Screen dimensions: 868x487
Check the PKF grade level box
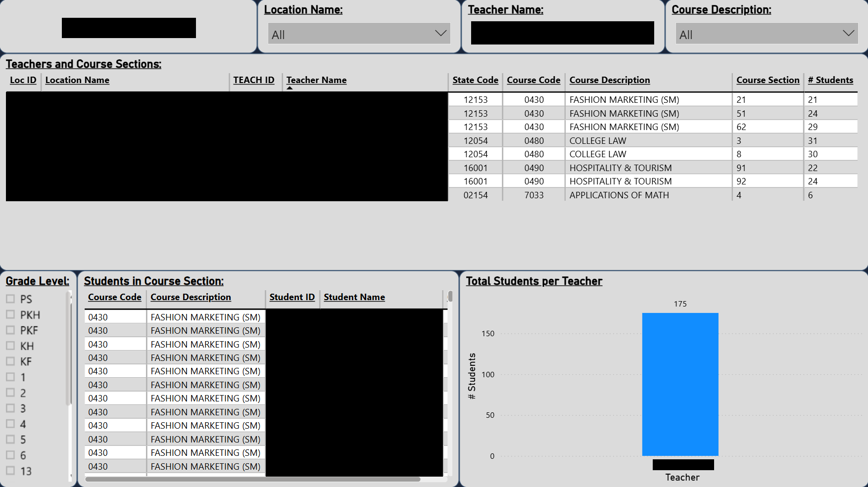pyautogui.click(x=10, y=330)
